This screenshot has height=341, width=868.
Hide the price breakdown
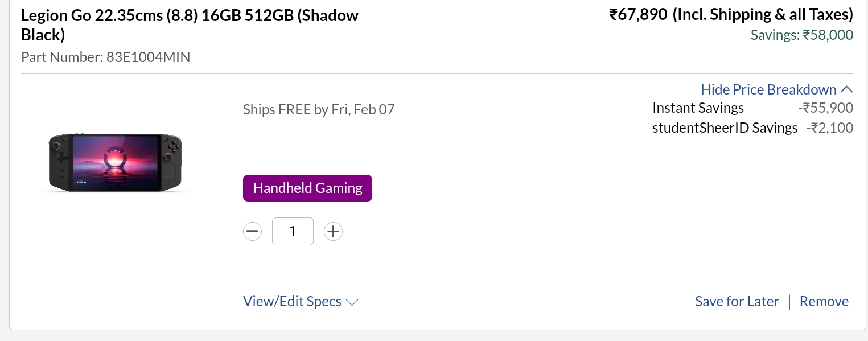pyautogui.click(x=768, y=89)
